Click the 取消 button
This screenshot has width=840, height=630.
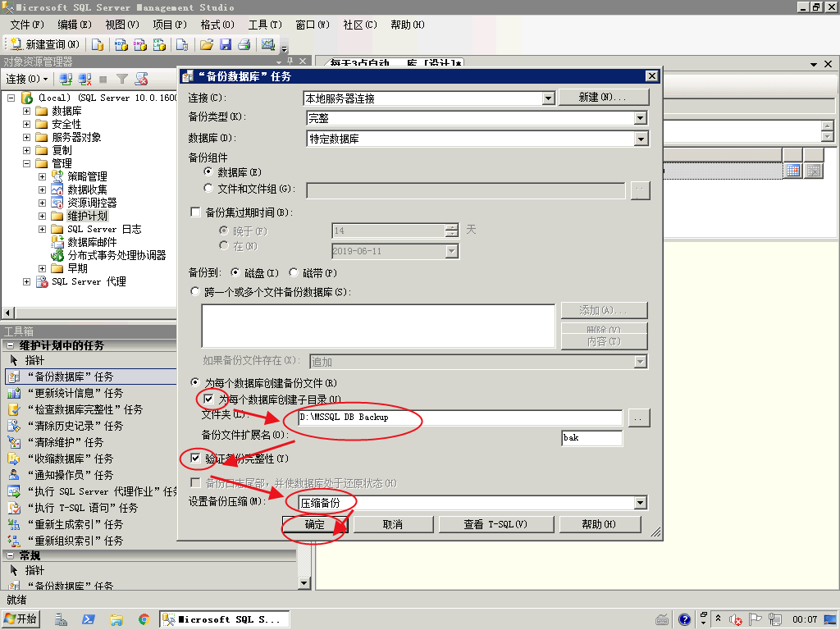(x=393, y=524)
